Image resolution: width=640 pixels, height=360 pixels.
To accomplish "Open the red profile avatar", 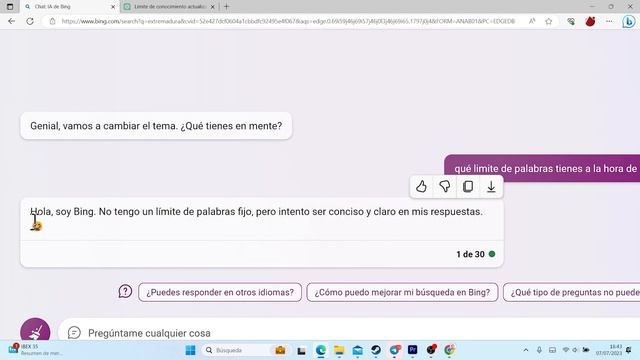I will tap(590, 21).
